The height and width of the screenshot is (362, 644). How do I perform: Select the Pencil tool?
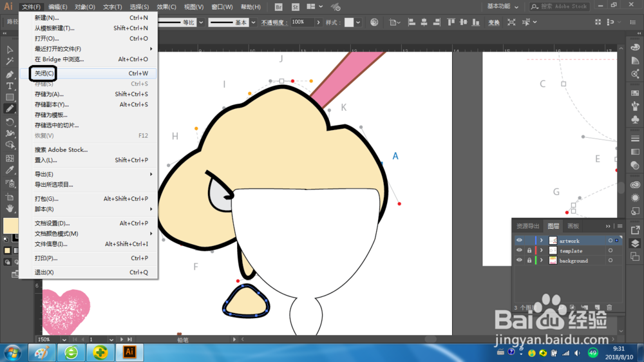pyautogui.click(x=10, y=109)
